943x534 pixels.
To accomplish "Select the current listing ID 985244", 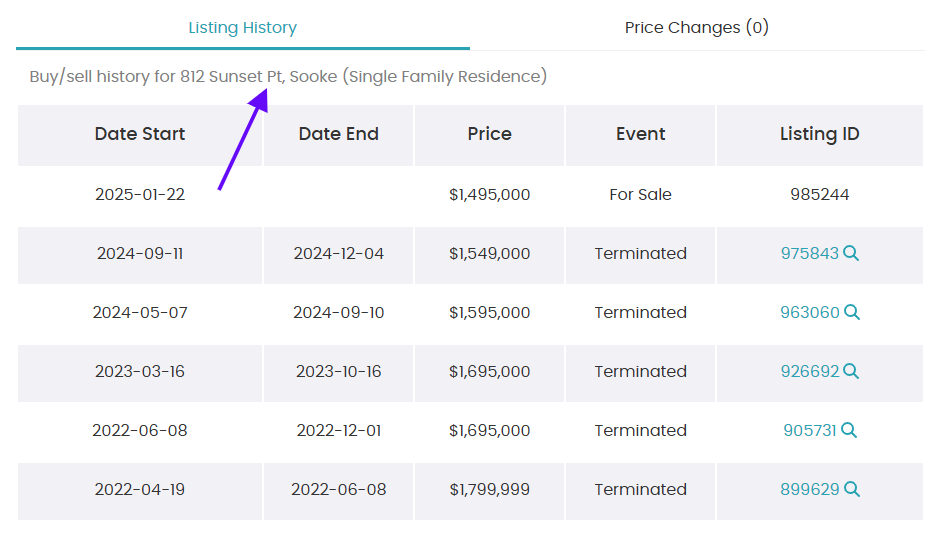I will 820,194.
